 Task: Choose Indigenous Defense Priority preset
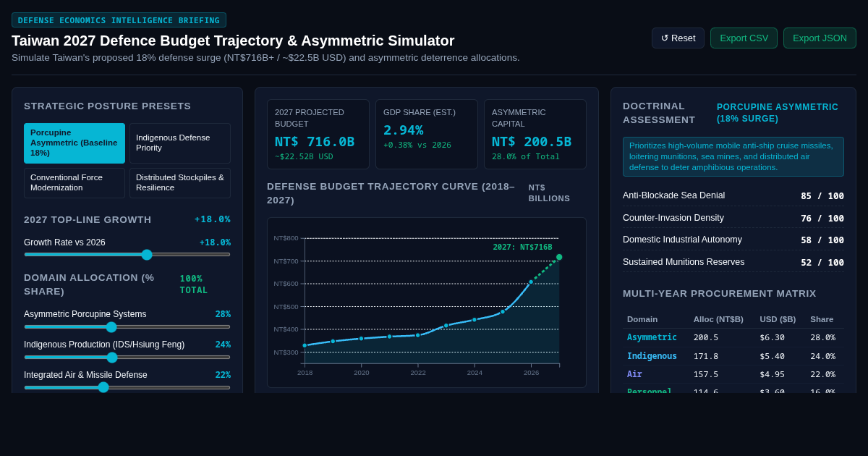point(180,143)
